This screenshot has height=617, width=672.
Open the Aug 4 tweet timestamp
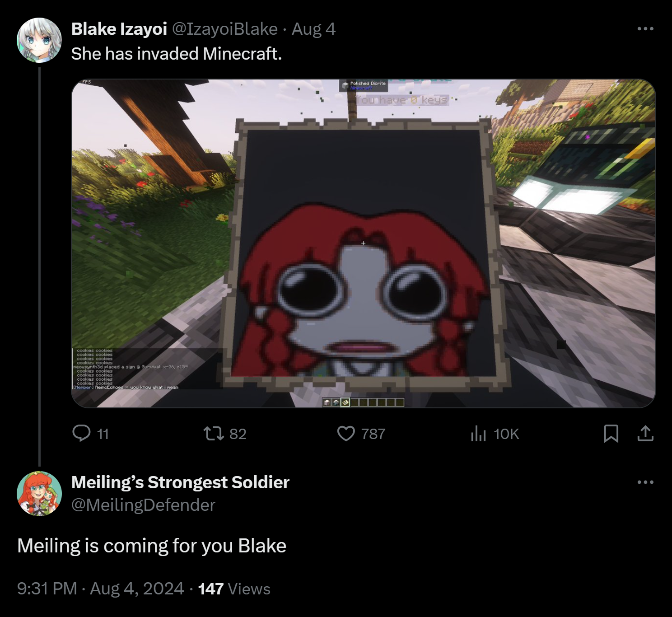[x=313, y=29]
